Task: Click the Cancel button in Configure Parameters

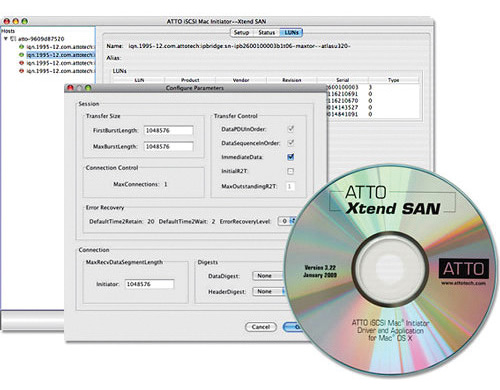Action: 261,327
